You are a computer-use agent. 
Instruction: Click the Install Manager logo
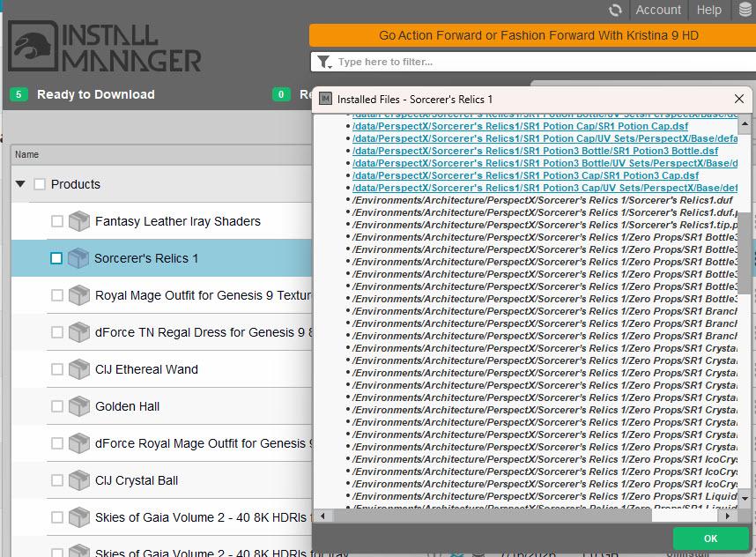[105, 47]
